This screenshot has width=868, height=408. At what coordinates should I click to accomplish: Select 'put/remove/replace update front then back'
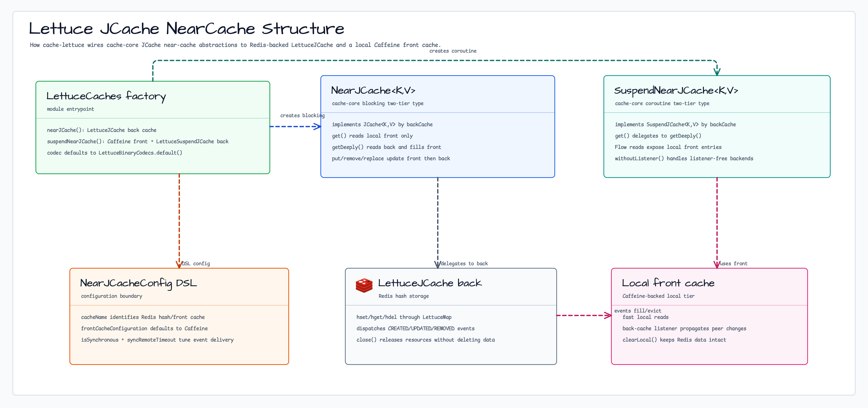coord(391,158)
